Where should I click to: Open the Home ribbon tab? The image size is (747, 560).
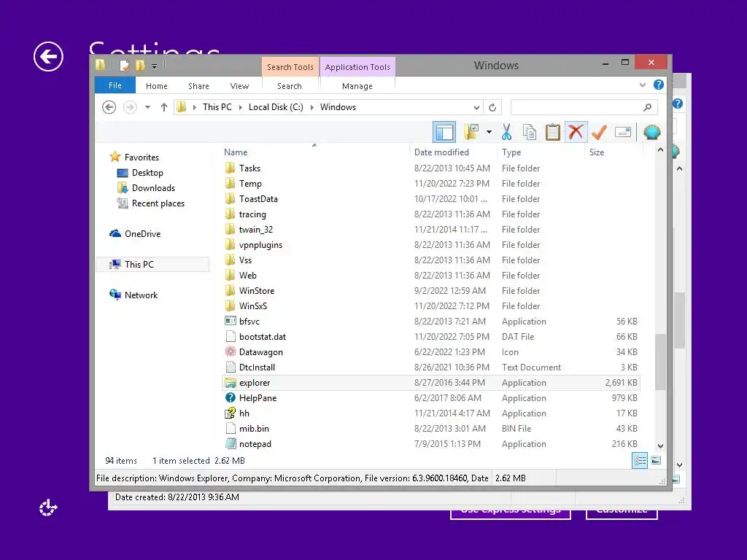157,86
